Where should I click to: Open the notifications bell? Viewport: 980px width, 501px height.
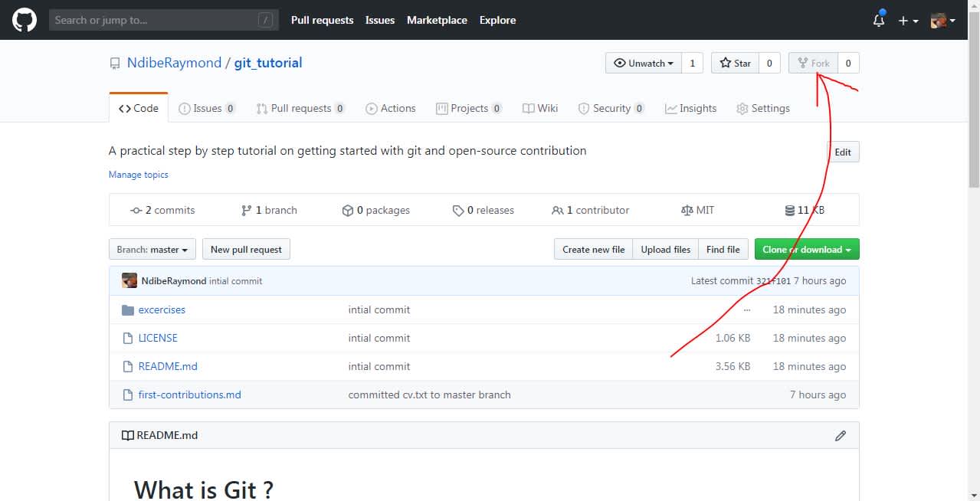[x=879, y=21]
